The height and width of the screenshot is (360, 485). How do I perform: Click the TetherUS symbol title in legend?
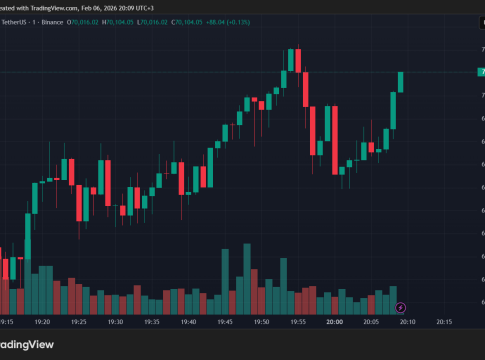pyautogui.click(x=15, y=22)
